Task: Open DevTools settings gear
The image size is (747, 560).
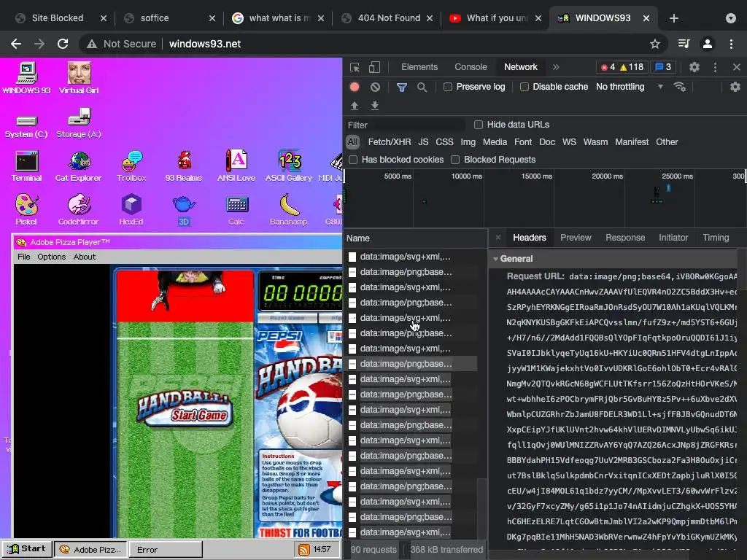Action: click(x=694, y=67)
